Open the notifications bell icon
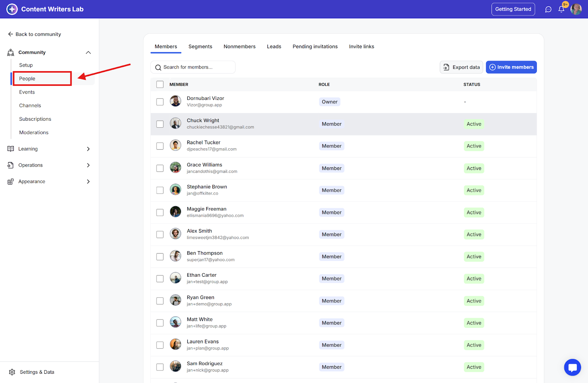 (561, 10)
